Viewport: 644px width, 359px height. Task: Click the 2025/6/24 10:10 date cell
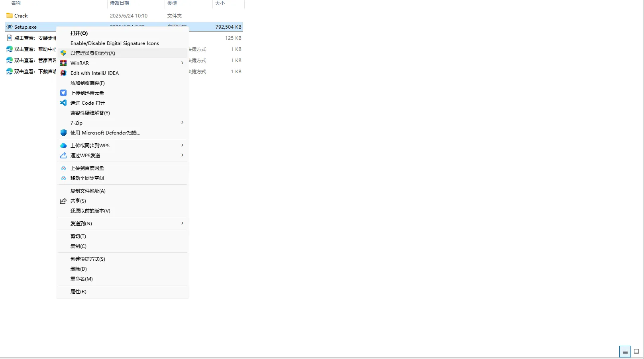click(129, 16)
